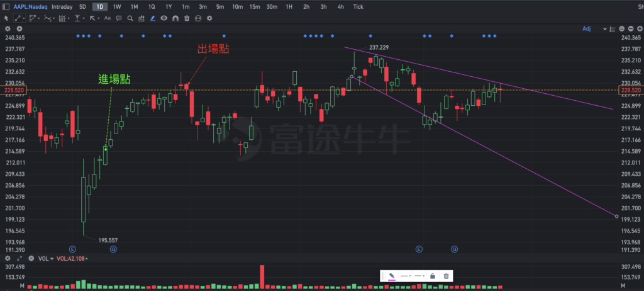This screenshot has width=644, height=291.
Task: Toggle the lock on selected trendline
Action: 433,276
